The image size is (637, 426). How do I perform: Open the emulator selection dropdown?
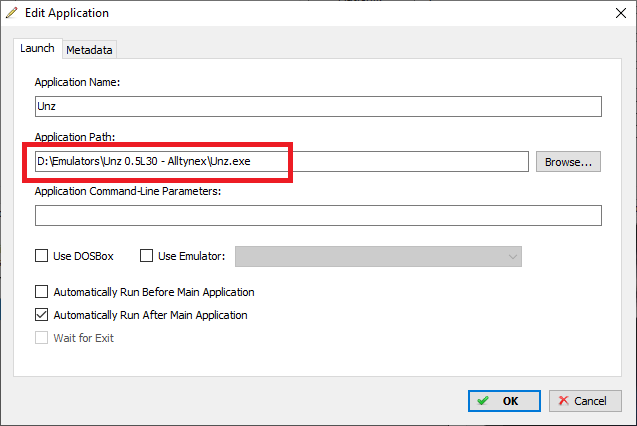coord(378,256)
